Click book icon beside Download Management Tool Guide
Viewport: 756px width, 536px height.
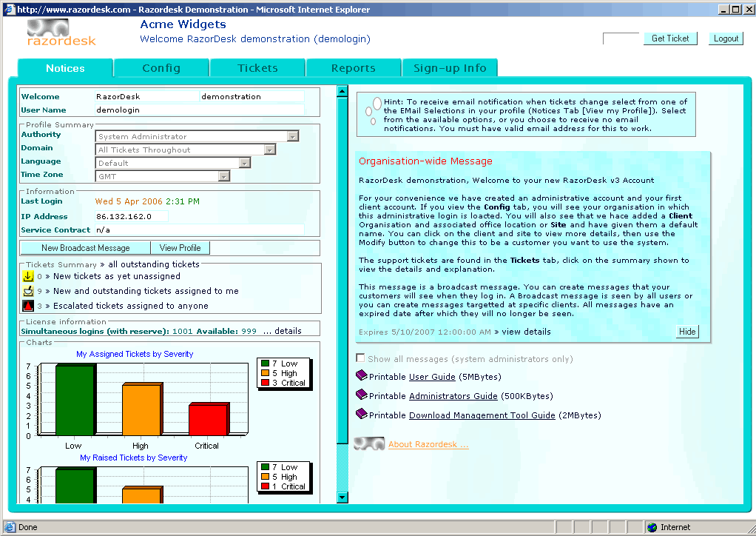point(361,414)
